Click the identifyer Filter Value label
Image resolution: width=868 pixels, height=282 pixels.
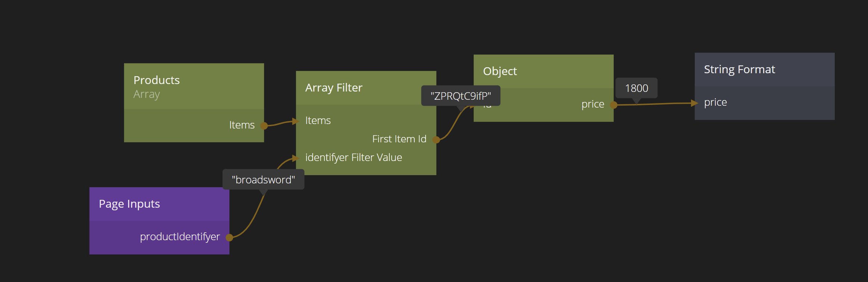tap(354, 158)
